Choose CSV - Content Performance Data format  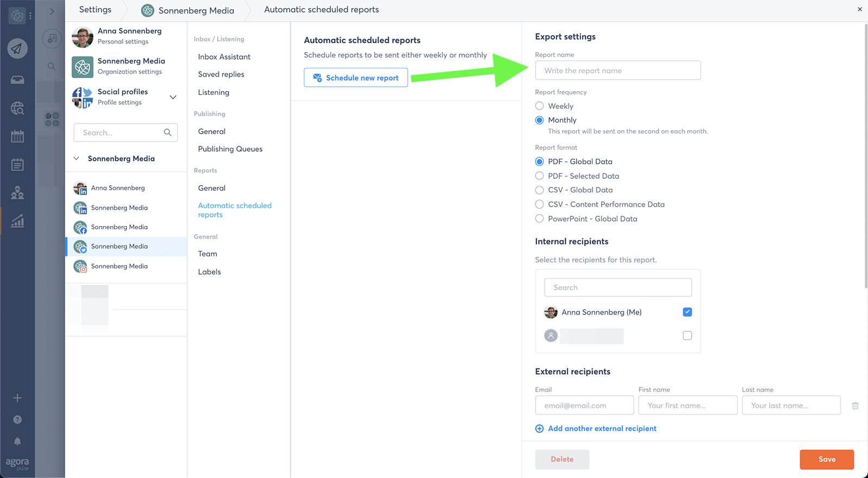[539, 204]
